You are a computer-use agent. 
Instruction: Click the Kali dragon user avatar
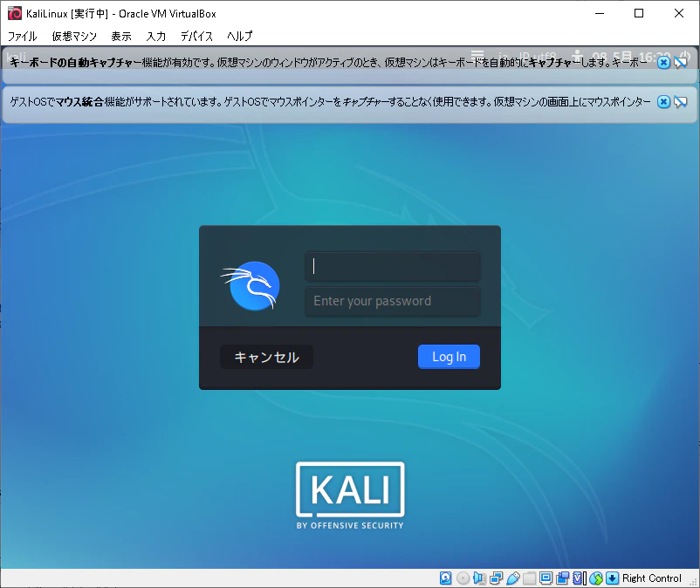click(x=251, y=286)
